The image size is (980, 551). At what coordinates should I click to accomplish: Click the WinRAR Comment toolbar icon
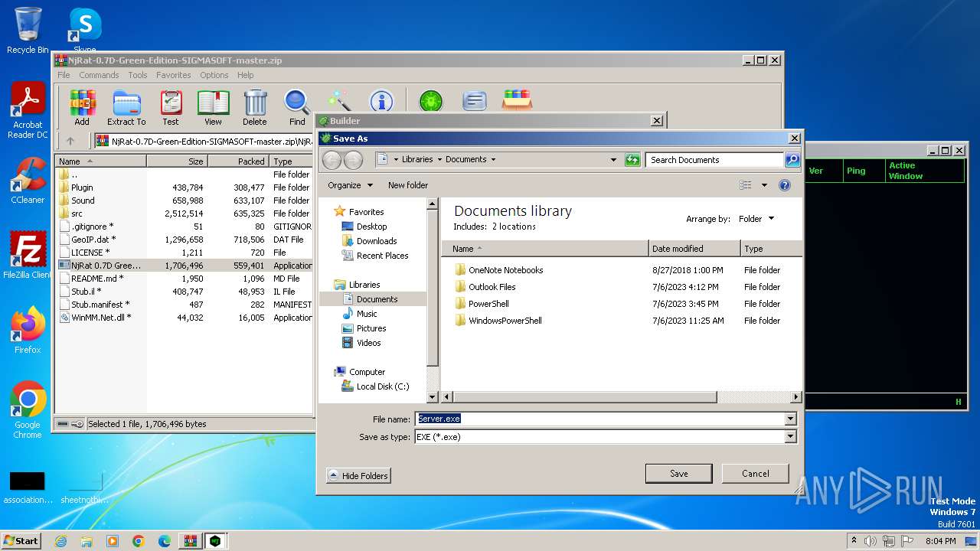[475, 101]
